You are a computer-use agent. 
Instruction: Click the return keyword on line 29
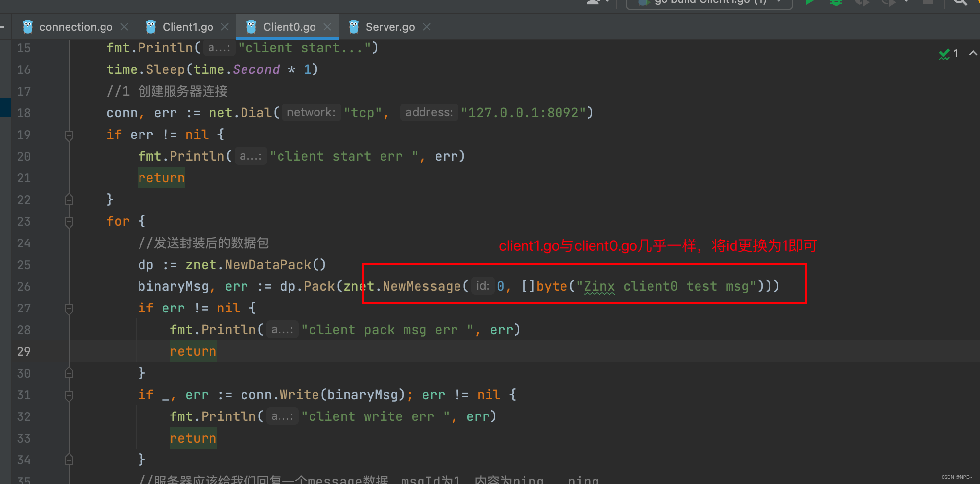pos(193,351)
